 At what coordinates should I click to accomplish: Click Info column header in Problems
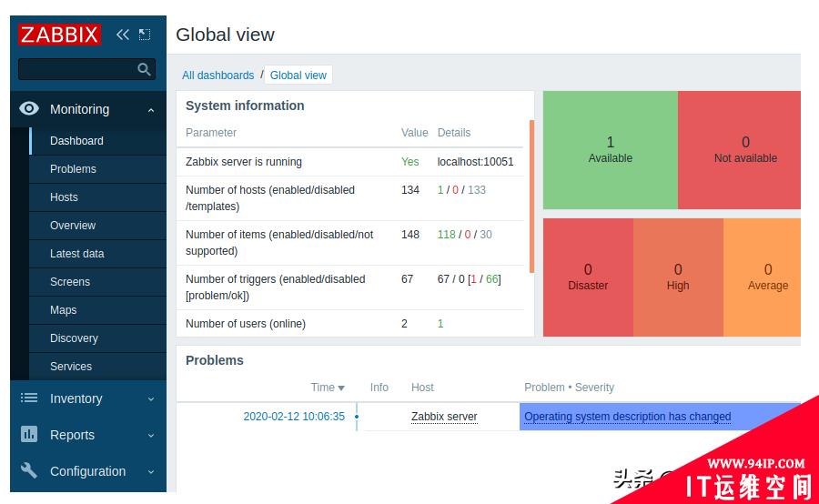[x=379, y=388]
